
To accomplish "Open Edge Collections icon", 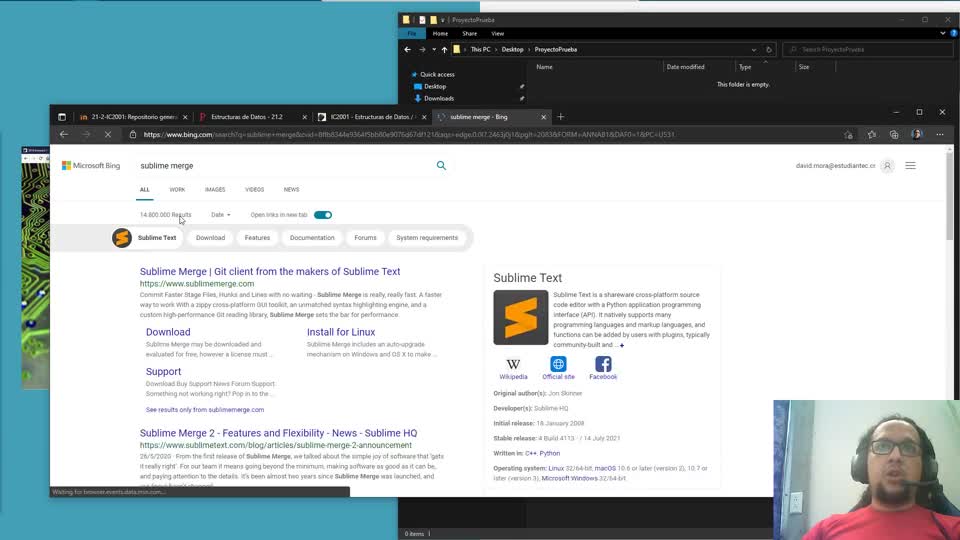I will pos(894,135).
